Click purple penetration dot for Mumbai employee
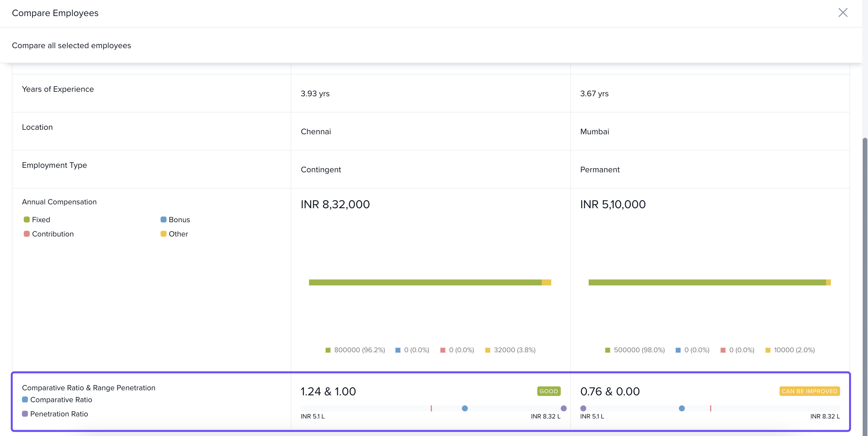This screenshot has height=436, width=868. click(583, 408)
